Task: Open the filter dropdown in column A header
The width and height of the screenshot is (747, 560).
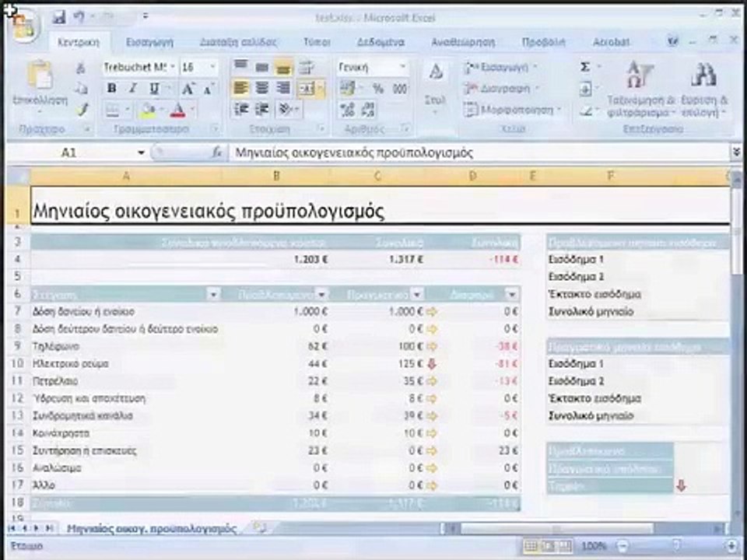Action: pyautogui.click(x=213, y=294)
